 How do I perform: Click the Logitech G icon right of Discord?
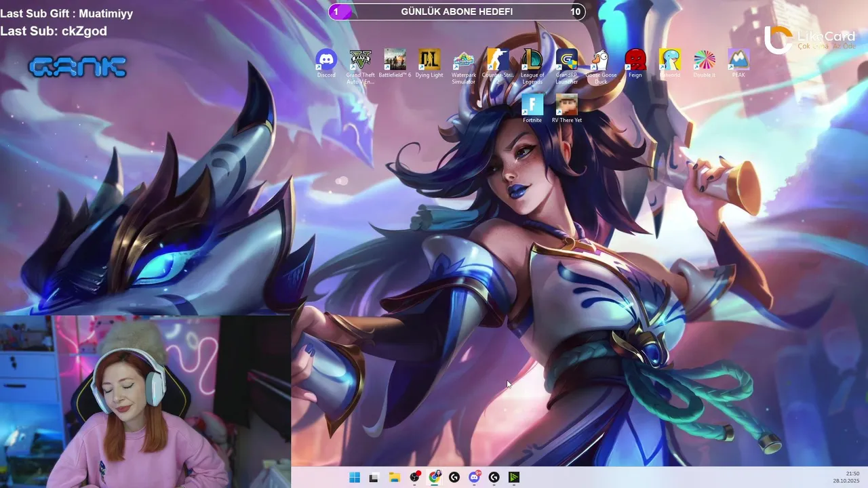(494, 477)
